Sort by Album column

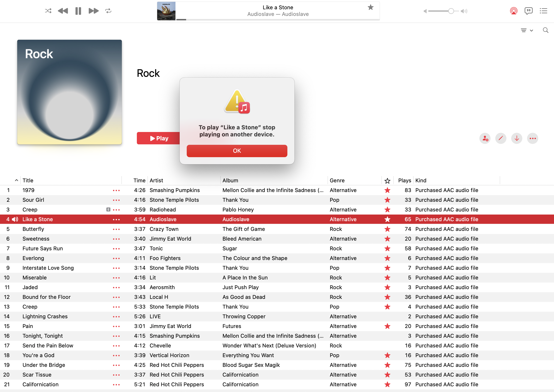tap(230, 181)
